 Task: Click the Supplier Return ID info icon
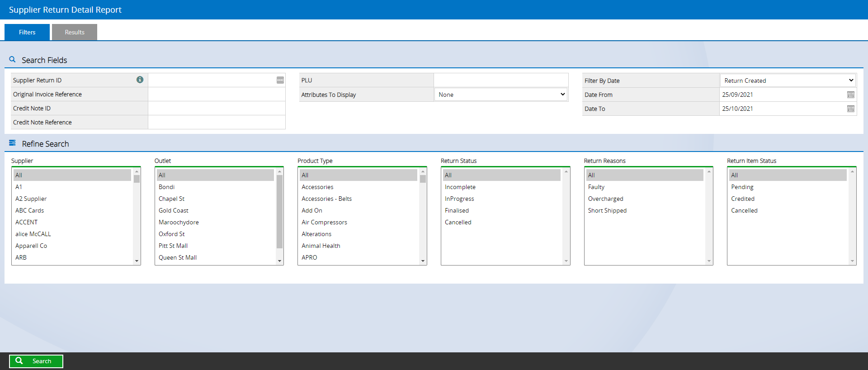(x=140, y=80)
